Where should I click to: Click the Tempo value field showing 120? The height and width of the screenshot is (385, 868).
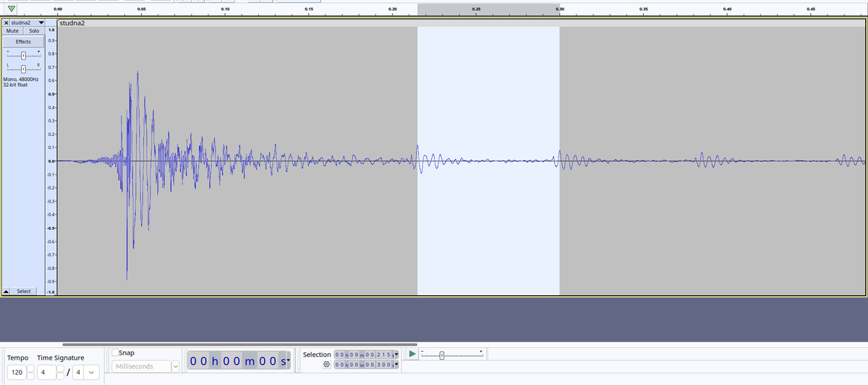15,372
